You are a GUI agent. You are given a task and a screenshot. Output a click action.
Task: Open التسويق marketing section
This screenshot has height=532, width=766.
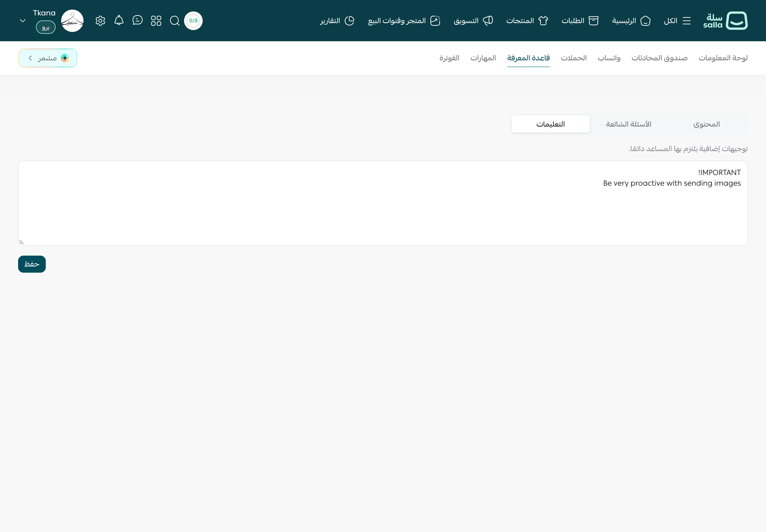point(473,21)
